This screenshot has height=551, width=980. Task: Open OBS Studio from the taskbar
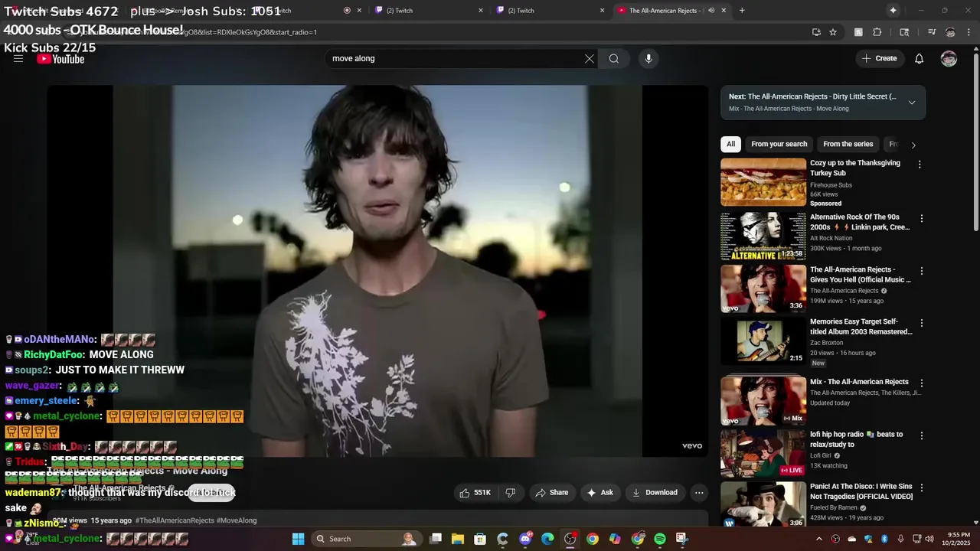tap(570, 539)
